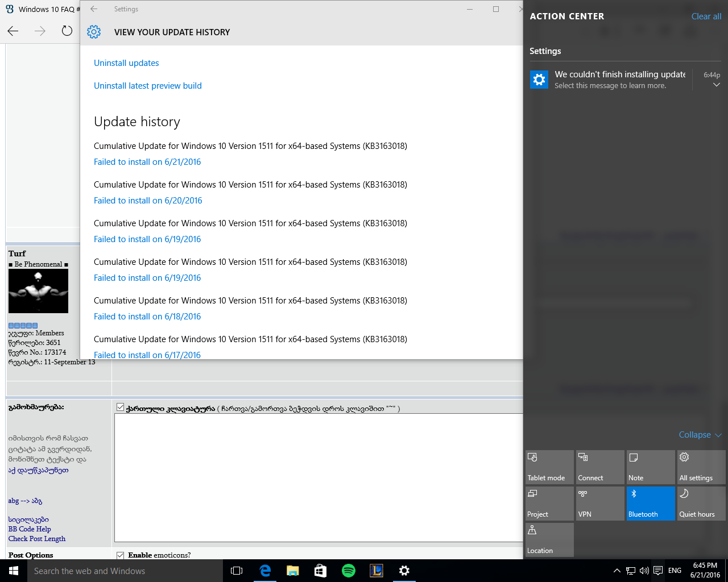Open the Turf username link
This screenshot has height=582, width=728.
pos(17,253)
